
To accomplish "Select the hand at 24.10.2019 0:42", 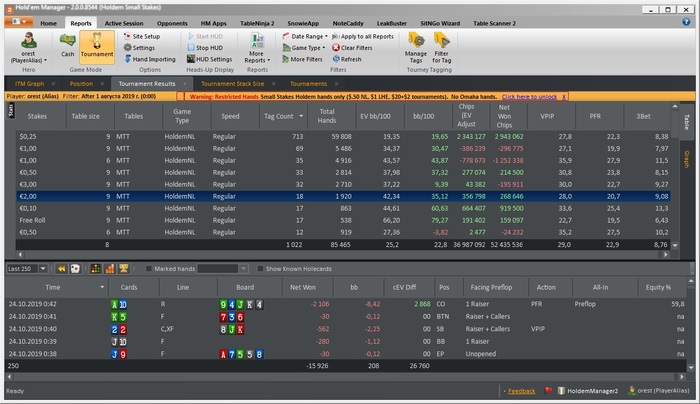I will coord(346,304).
